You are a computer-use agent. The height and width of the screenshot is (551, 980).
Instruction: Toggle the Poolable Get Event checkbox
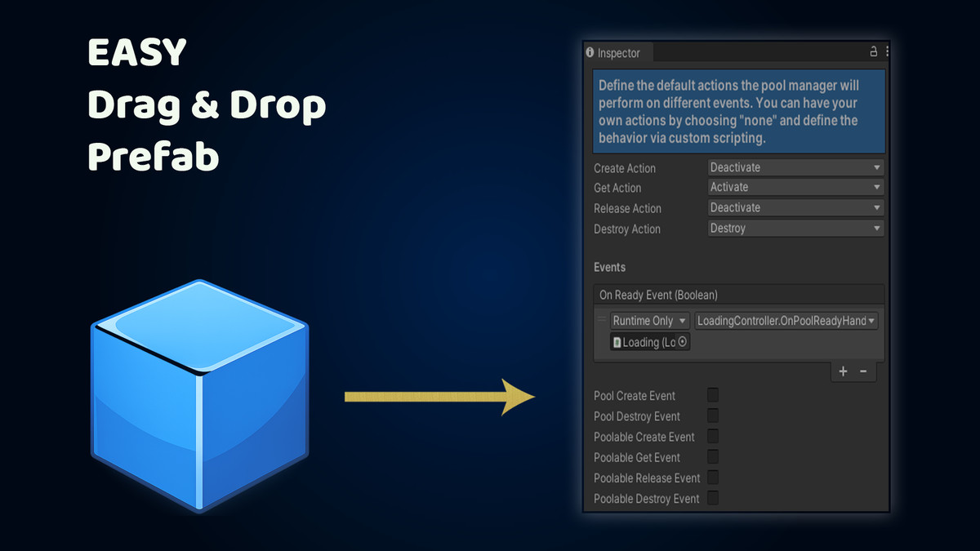click(x=713, y=457)
